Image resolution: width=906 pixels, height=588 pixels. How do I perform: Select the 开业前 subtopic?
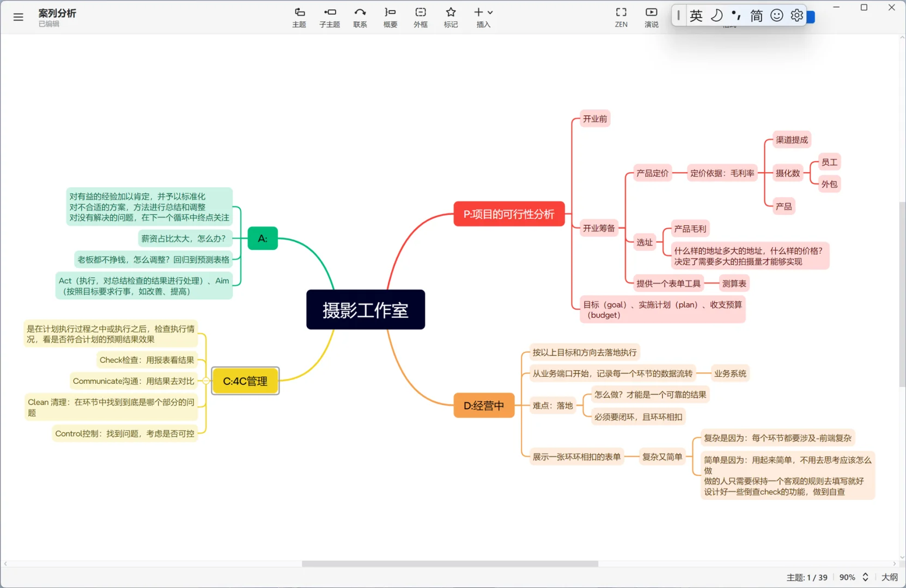tap(595, 119)
